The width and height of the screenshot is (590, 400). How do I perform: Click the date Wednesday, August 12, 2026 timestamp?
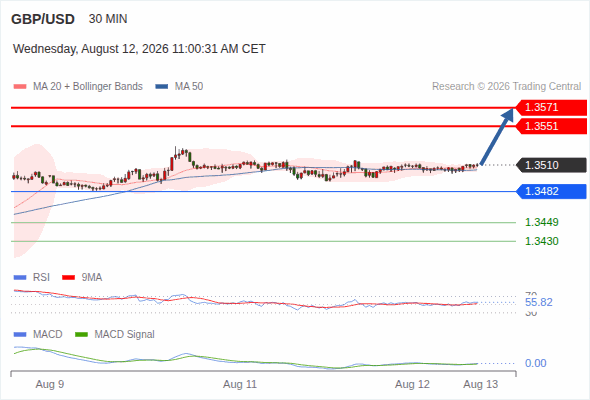139,49
